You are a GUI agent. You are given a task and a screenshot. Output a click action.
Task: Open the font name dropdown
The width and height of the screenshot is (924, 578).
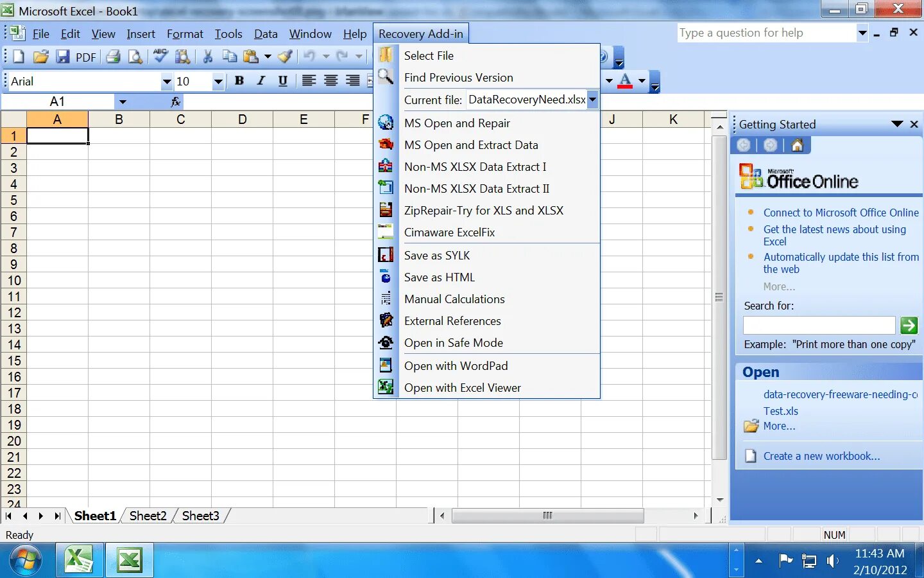click(167, 82)
